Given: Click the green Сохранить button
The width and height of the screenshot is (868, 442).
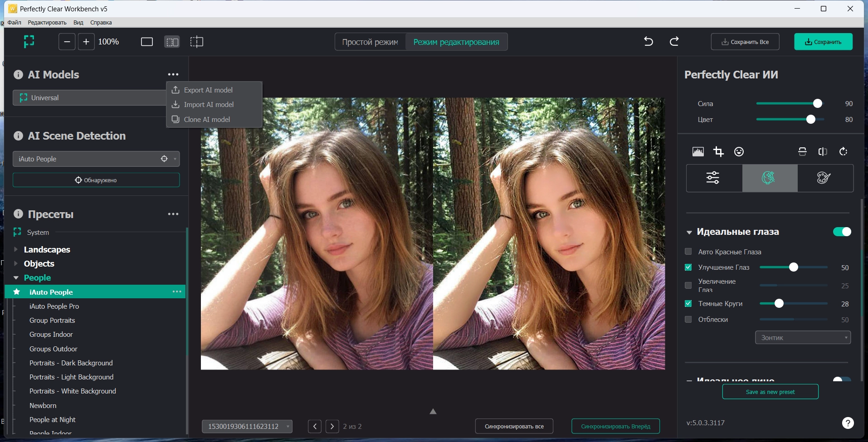Looking at the screenshot, I should [823, 42].
